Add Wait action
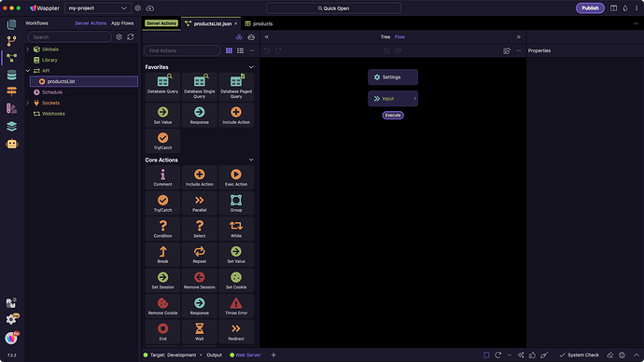Image resolution: width=644 pixels, height=362 pixels. click(199, 331)
